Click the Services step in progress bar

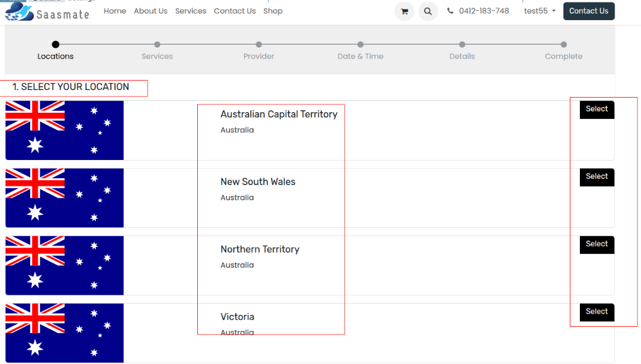pos(157,45)
